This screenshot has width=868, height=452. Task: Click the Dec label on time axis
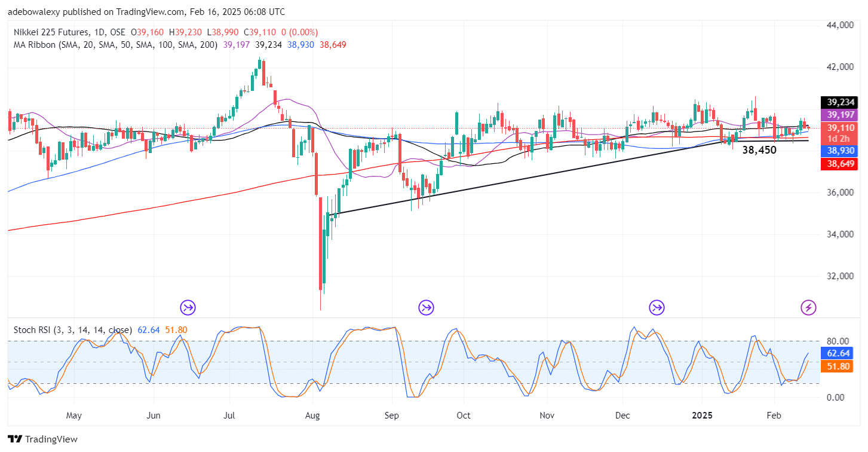[x=622, y=416]
